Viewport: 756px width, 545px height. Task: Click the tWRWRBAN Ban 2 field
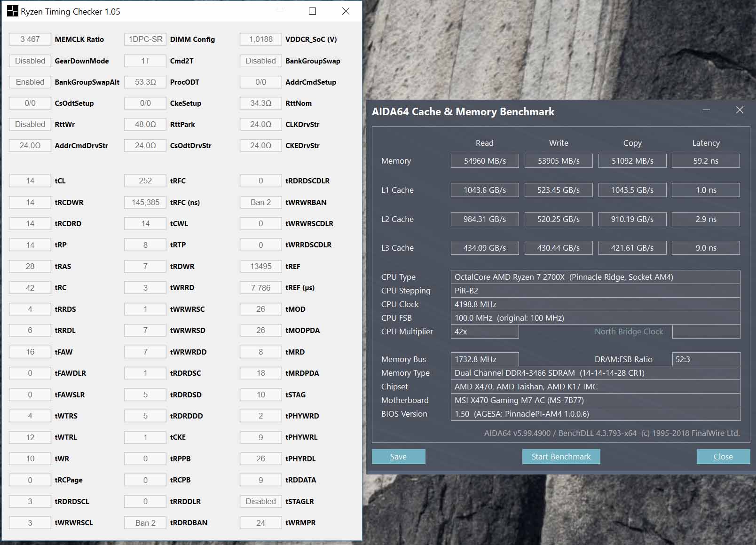coord(261,202)
